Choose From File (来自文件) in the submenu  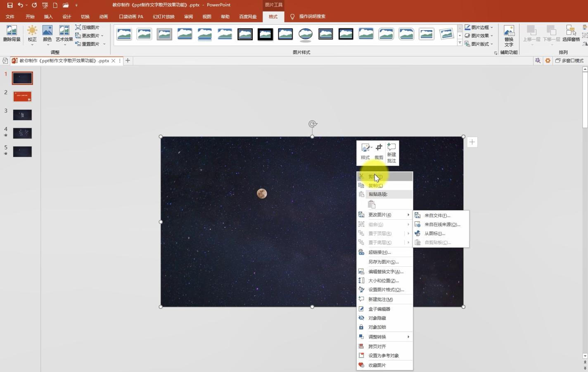437,216
